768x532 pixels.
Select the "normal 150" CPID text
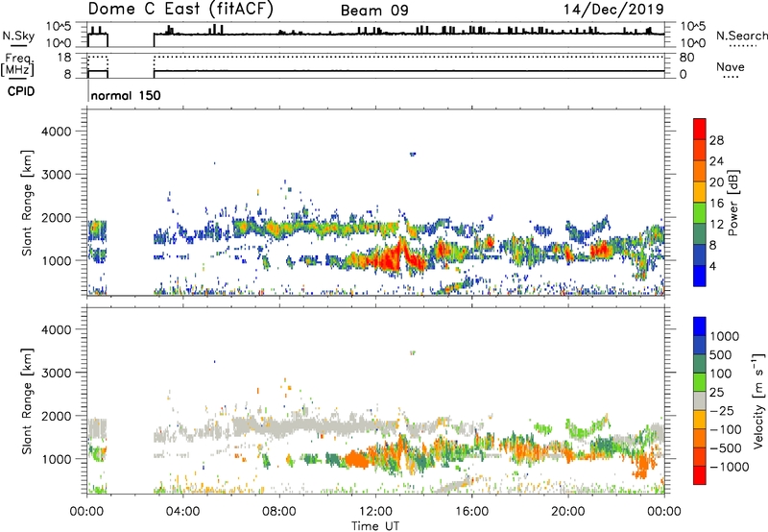pos(126,95)
